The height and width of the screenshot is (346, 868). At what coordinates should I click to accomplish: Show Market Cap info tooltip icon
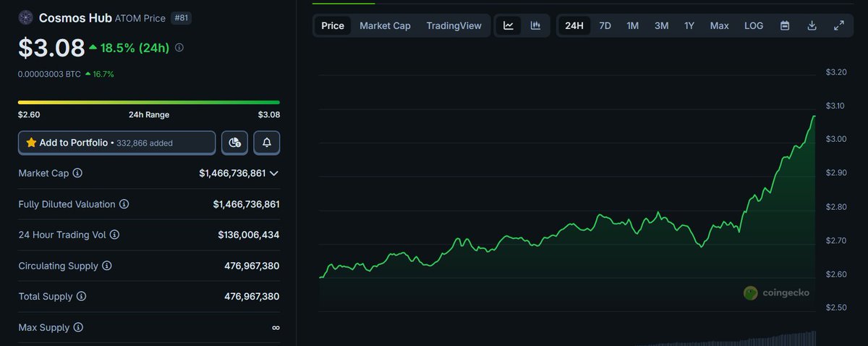[77, 174]
